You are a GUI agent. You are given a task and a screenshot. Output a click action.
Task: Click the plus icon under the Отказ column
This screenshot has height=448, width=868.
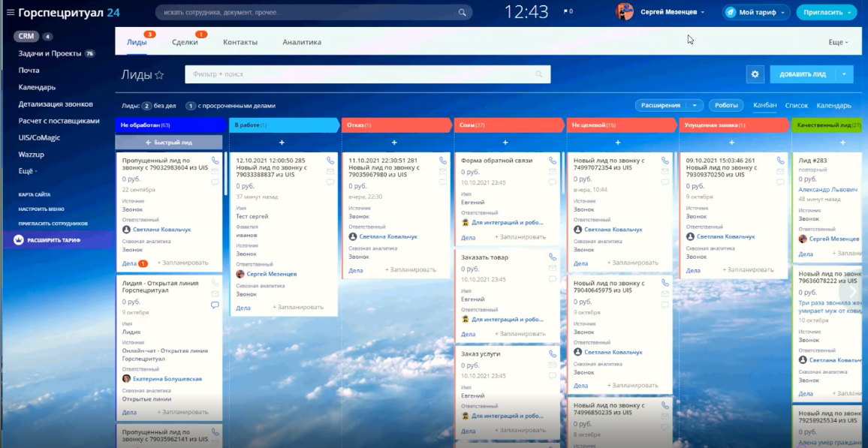click(x=394, y=143)
